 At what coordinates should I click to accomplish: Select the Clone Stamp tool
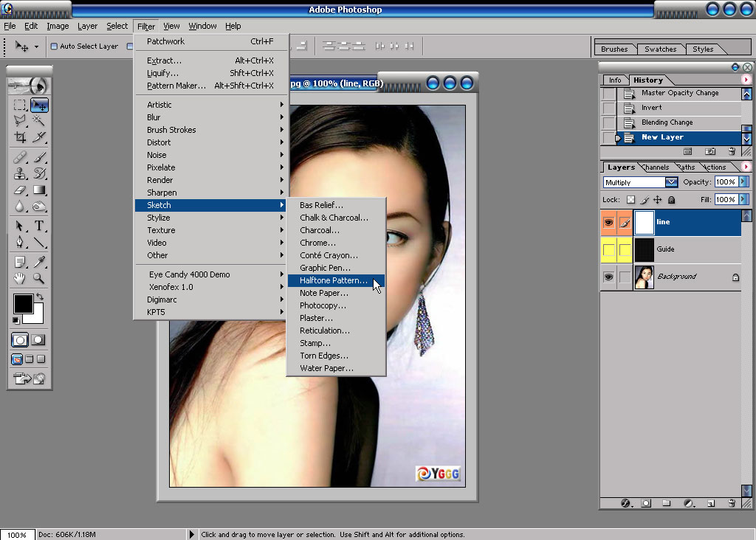pyautogui.click(x=19, y=173)
